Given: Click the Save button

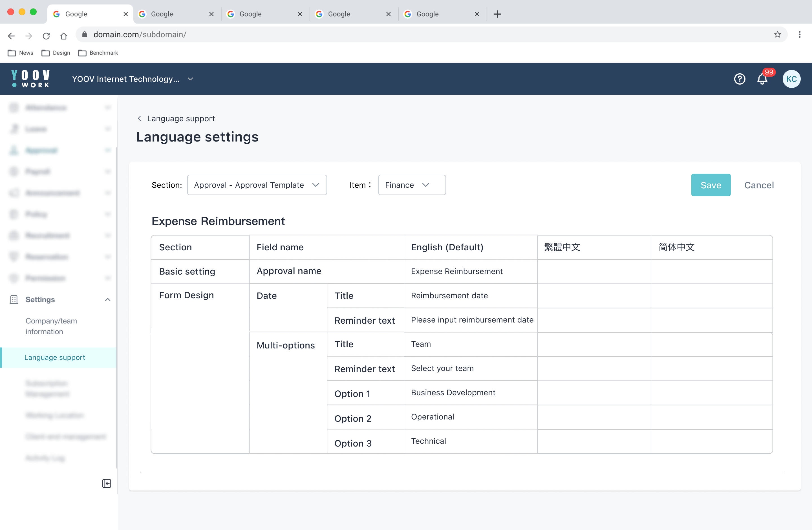Looking at the screenshot, I should 711,185.
